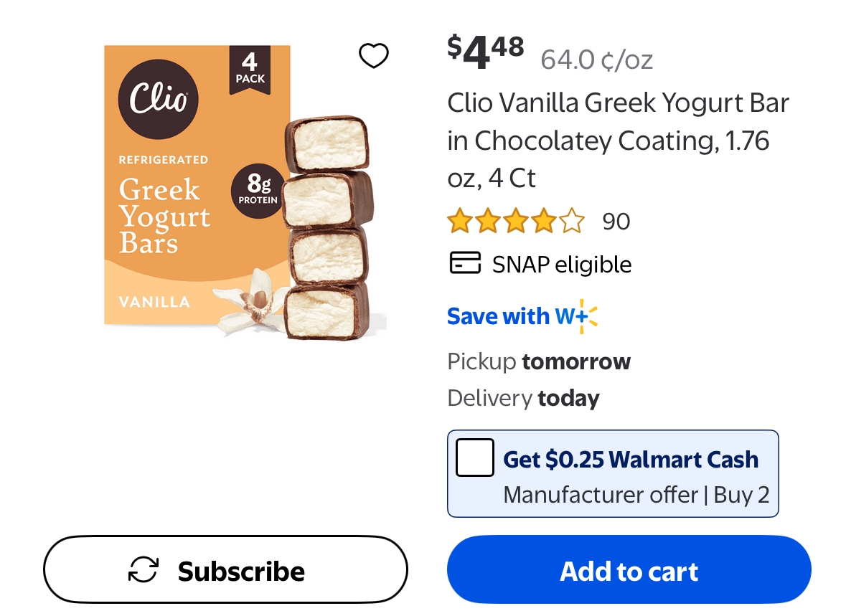
Task: Select the Delivery today option
Action: (523, 398)
